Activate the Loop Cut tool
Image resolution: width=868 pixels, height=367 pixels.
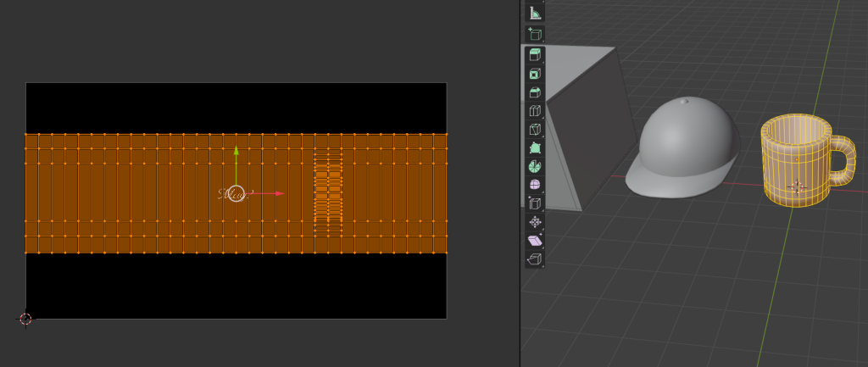(x=535, y=111)
